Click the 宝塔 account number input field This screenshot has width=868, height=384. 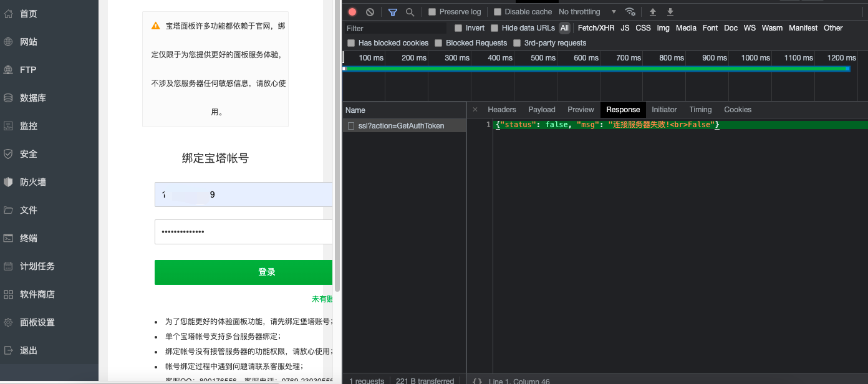[x=244, y=194]
